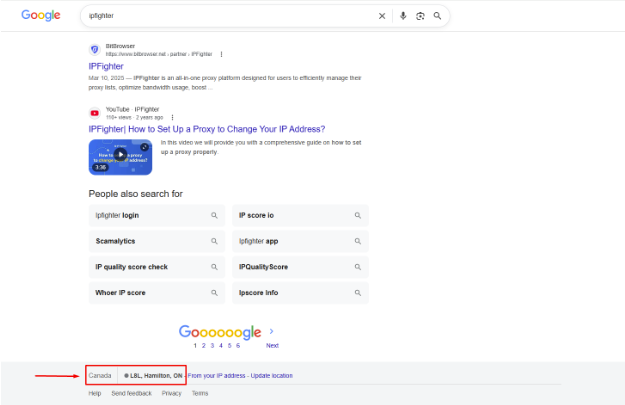Click the next-page chevron arrow beside Goooooogle

[x=271, y=331]
